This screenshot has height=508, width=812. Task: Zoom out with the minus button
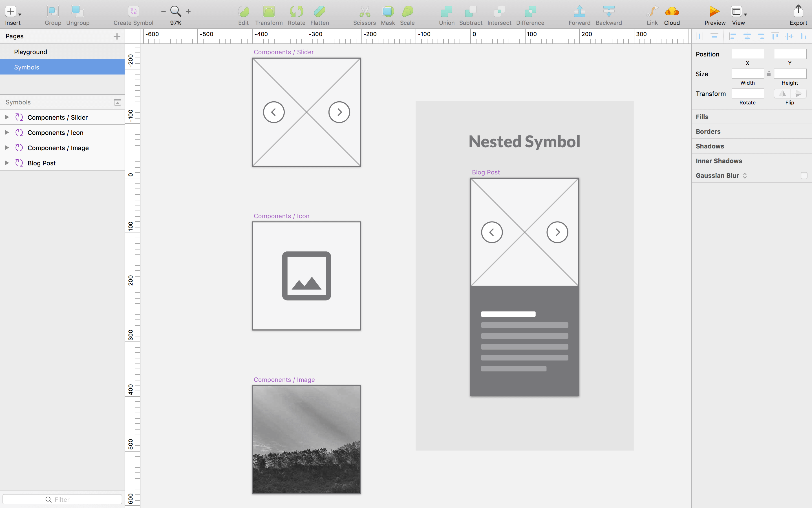coord(164,11)
